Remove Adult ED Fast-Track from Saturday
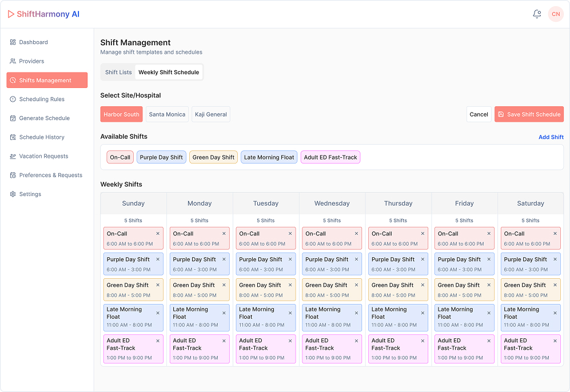Screen dimensions: 570x392 coord(555,341)
